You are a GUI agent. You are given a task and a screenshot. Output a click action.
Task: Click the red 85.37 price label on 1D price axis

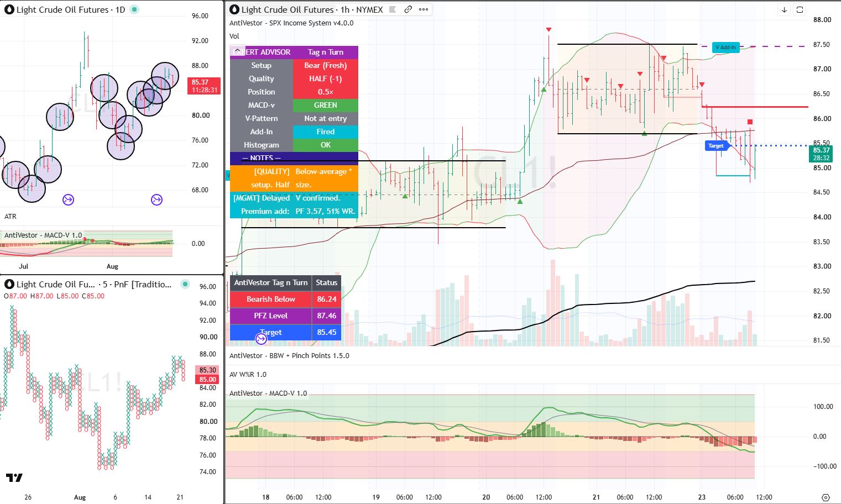(x=204, y=86)
